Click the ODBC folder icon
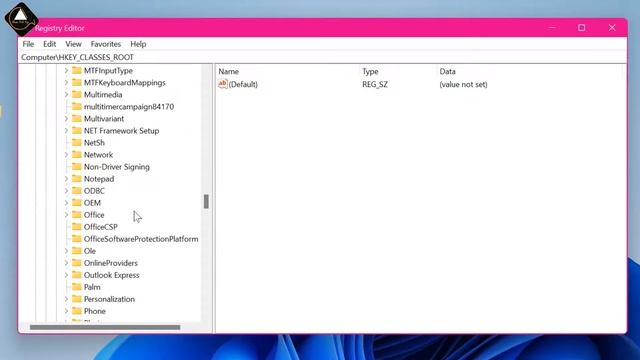The image size is (640, 360). [x=77, y=191]
